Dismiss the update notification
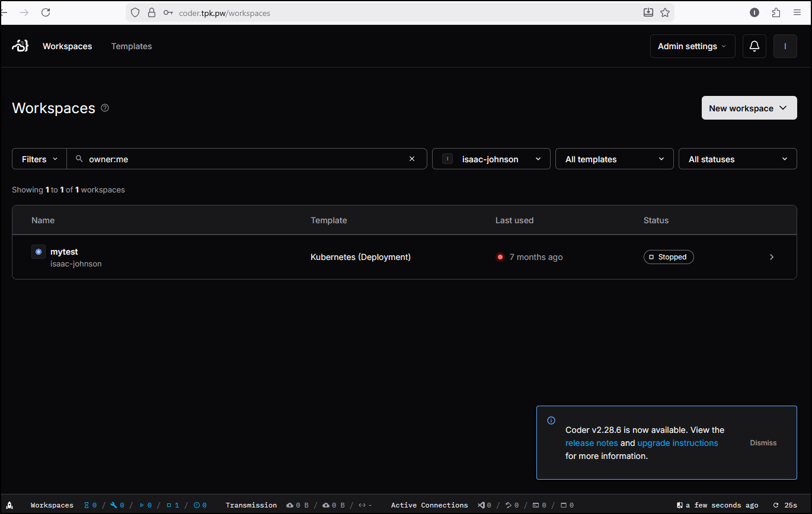The image size is (812, 514). pyautogui.click(x=763, y=443)
